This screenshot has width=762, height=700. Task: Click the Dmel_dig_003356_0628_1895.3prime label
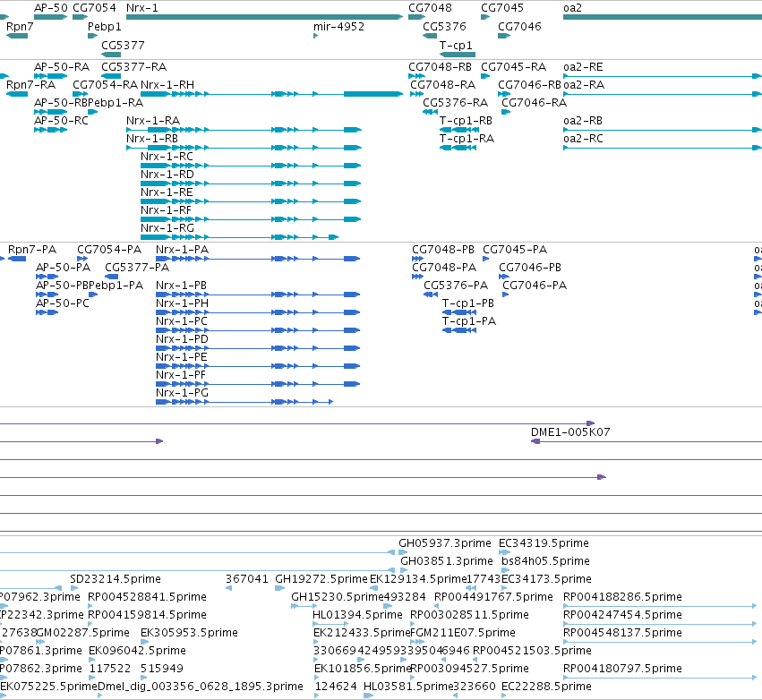[201, 687]
